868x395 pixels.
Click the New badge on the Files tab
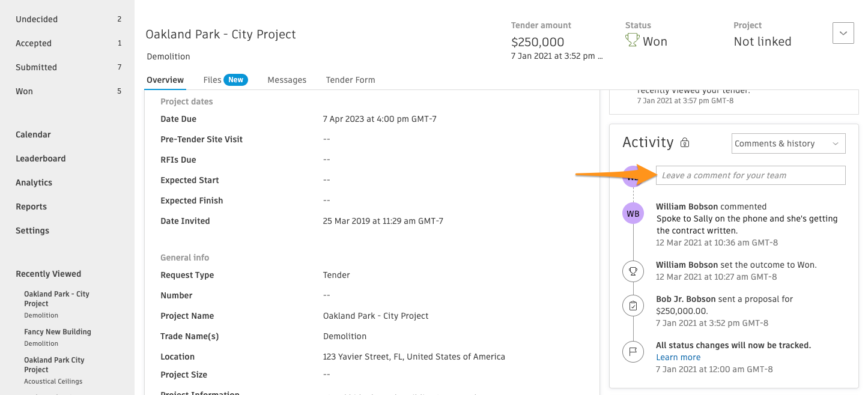point(235,79)
